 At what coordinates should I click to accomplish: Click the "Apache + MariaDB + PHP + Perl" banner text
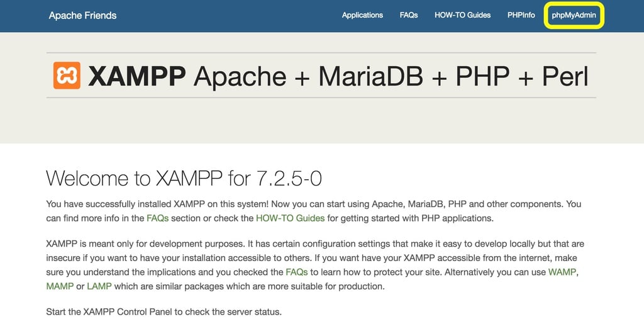391,76
